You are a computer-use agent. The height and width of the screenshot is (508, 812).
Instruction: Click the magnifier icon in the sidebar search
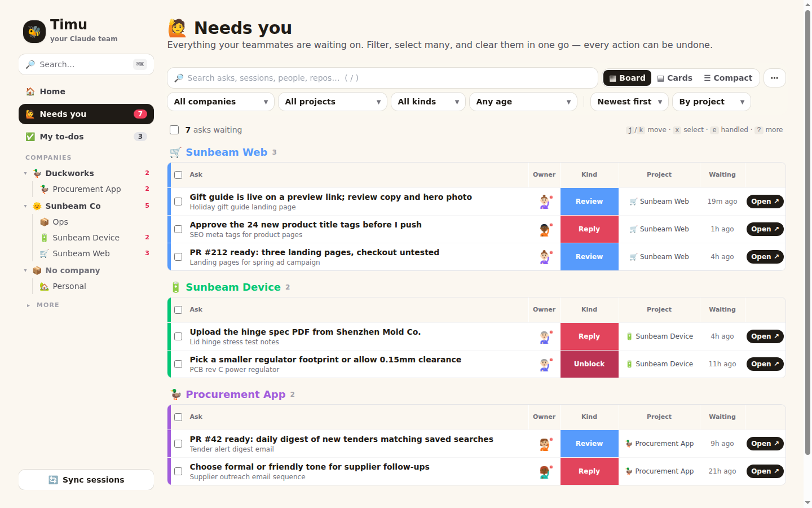point(30,64)
